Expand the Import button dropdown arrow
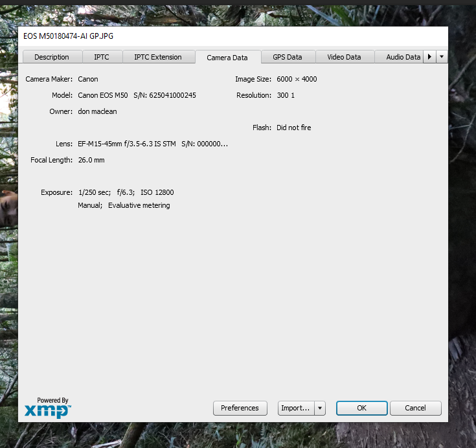 tap(320, 408)
